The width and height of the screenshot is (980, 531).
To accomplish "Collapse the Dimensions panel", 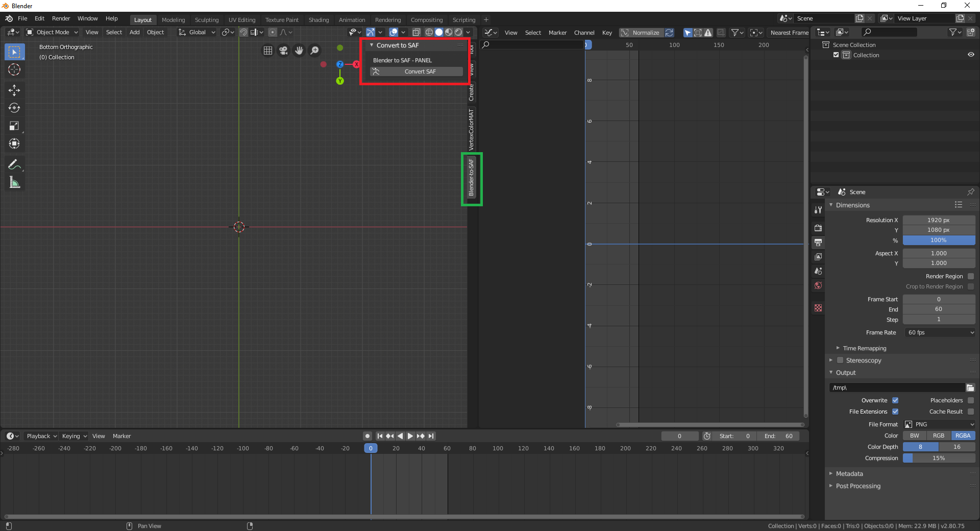I will click(x=852, y=205).
